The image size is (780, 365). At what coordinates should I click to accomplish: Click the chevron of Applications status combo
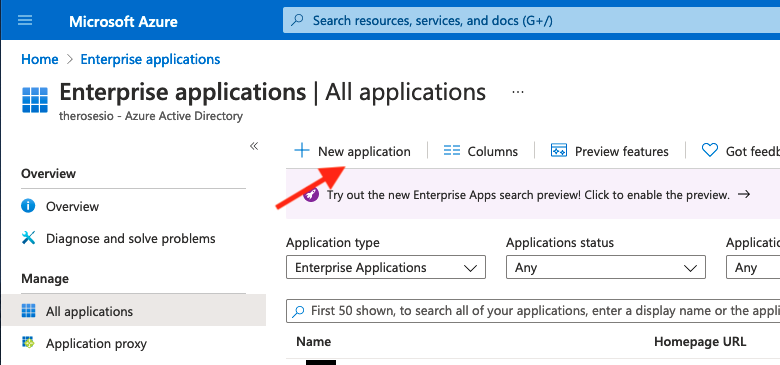pyautogui.click(x=690, y=268)
